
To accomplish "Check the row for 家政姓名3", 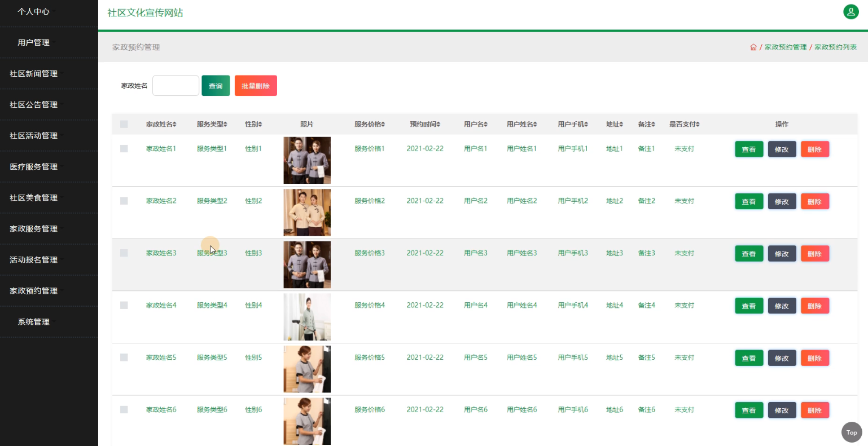I will pyautogui.click(x=124, y=253).
